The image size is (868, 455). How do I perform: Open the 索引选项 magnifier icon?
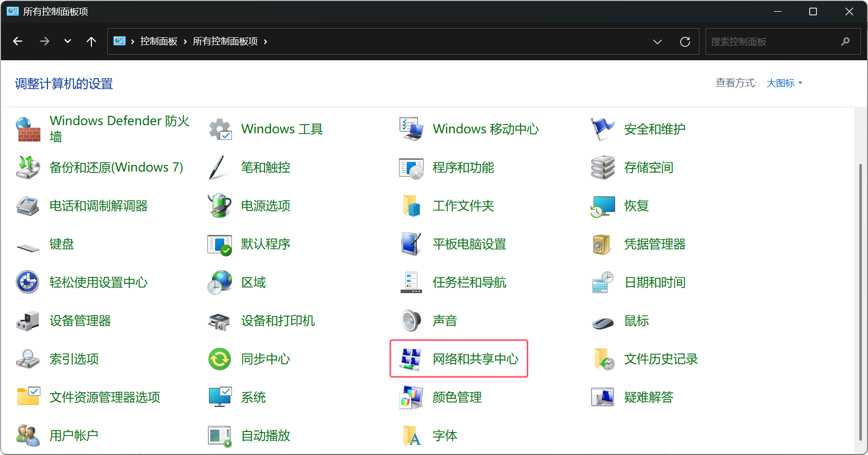pyautogui.click(x=28, y=359)
